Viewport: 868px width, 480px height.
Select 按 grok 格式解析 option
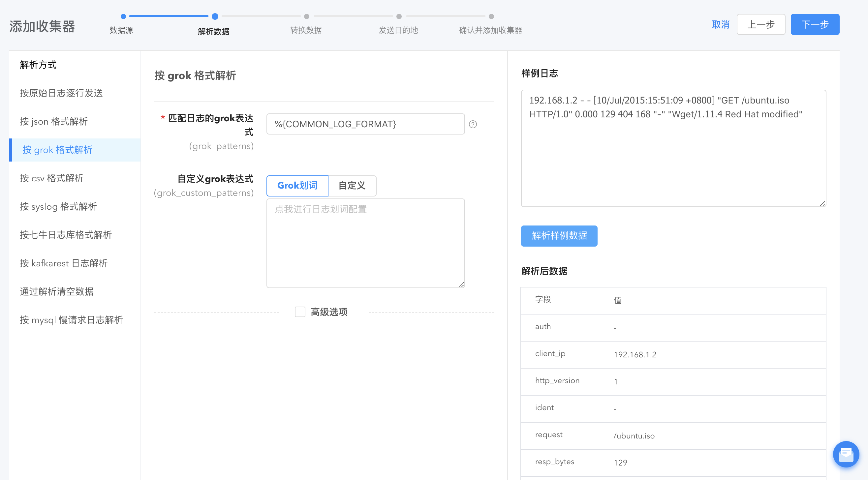pyautogui.click(x=75, y=150)
